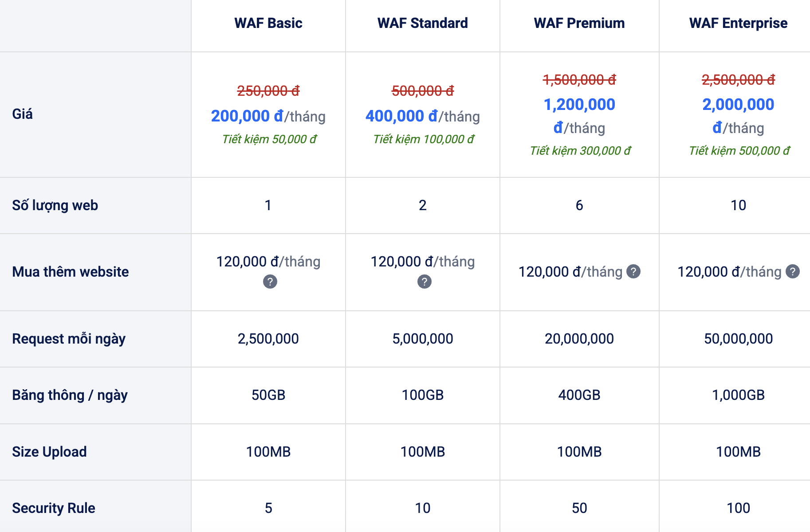810x532 pixels.
Task: Click the Security Rule row label
Action: pyautogui.click(x=53, y=508)
